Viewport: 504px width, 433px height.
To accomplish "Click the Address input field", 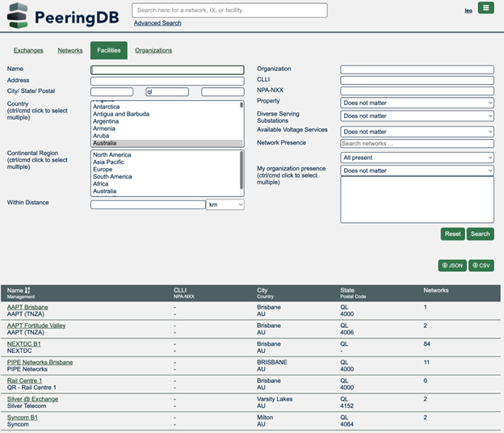I will 167,81.
